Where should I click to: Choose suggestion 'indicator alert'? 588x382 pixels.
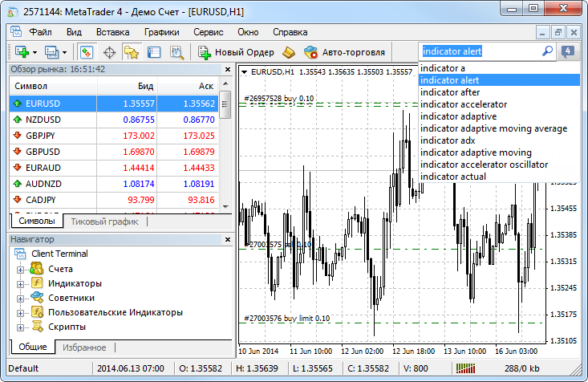pos(499,80)
